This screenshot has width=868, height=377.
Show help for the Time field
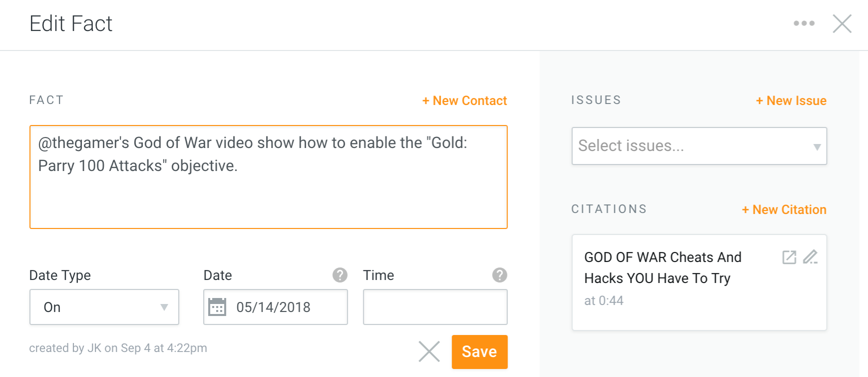pyautogui.click(x=499, y=275)
